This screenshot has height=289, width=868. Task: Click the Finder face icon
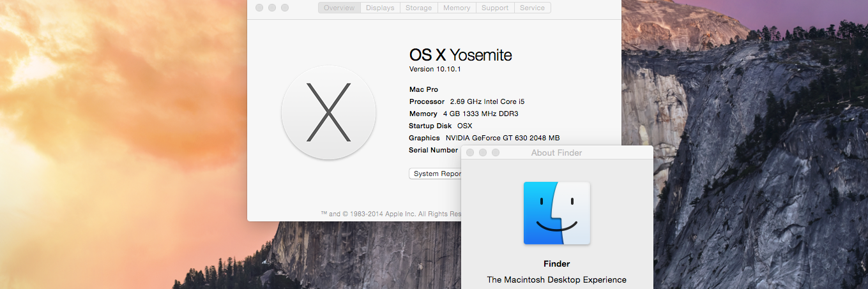[557, 213]
